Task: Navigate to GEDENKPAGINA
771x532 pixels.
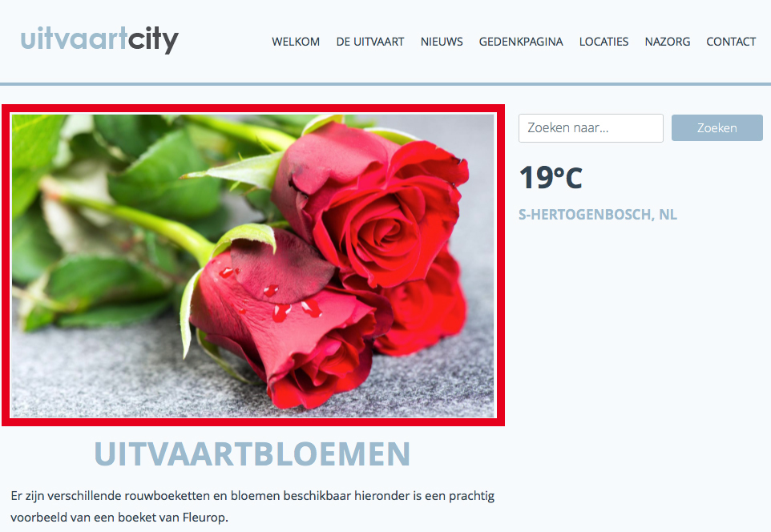Action: pos(521,42)
